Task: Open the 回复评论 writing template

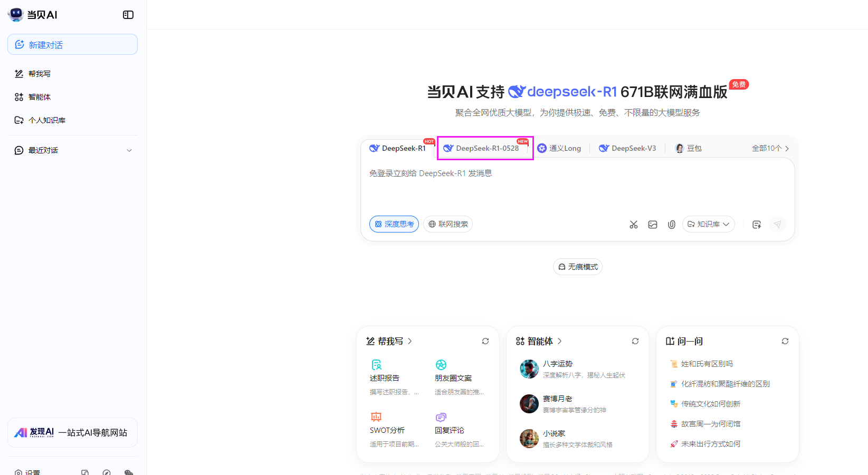Action: (x=460, y=430)
